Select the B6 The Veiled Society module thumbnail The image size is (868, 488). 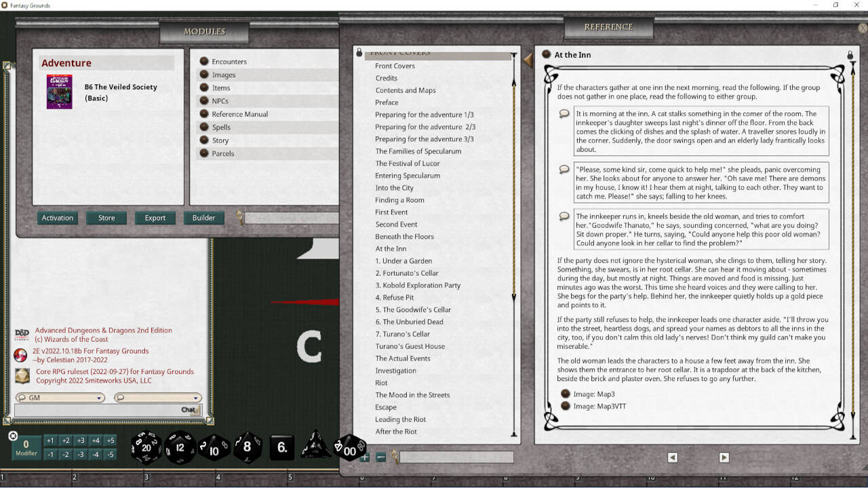[59, 91]
